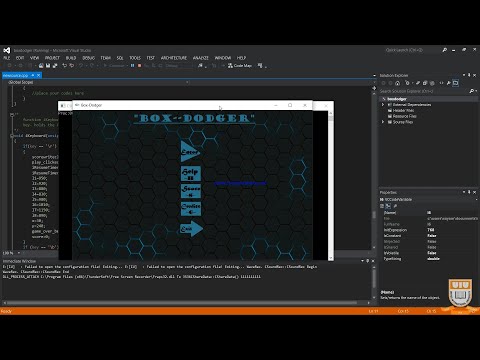Click the Undo toolbar icon
Image resolution: width=480 pixels, height=360 pixels.
click(x=65, y=66)
